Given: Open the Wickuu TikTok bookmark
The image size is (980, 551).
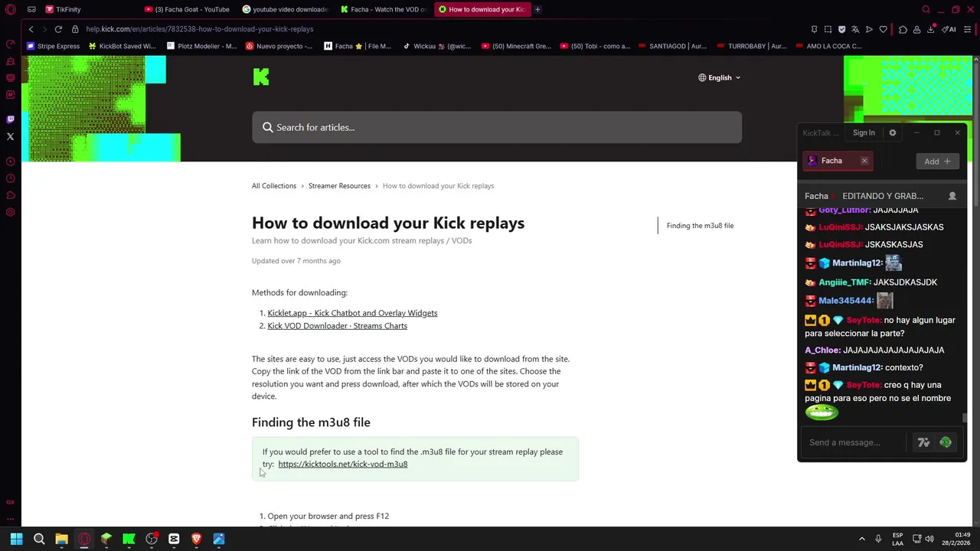Looking at the screenshot, I should coord(436,46).
